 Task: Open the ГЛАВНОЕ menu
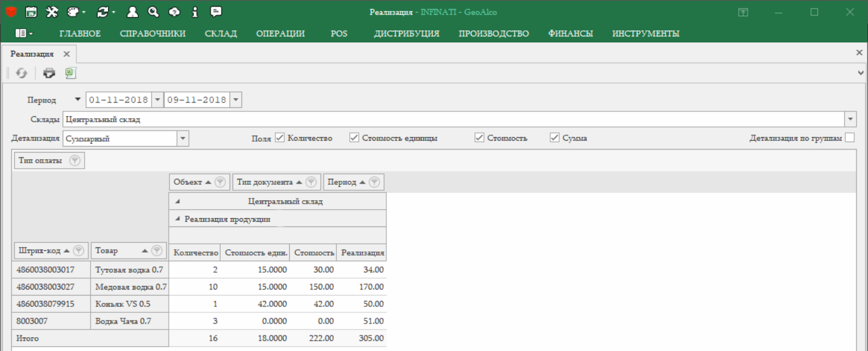(x=80, y=33)
